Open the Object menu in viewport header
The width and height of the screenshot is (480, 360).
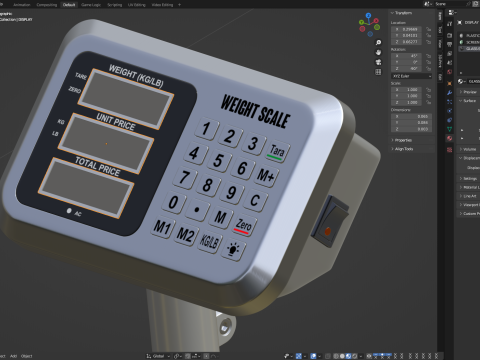[x=27, y=356]
